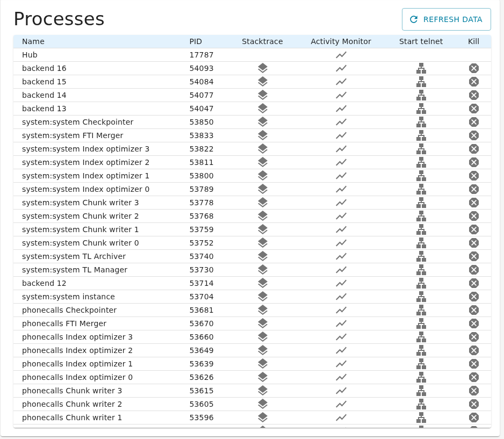The width and height of the screenshot is (504, 439).
Task: Select the backend 16 name cell
Action: click(44, 68)
